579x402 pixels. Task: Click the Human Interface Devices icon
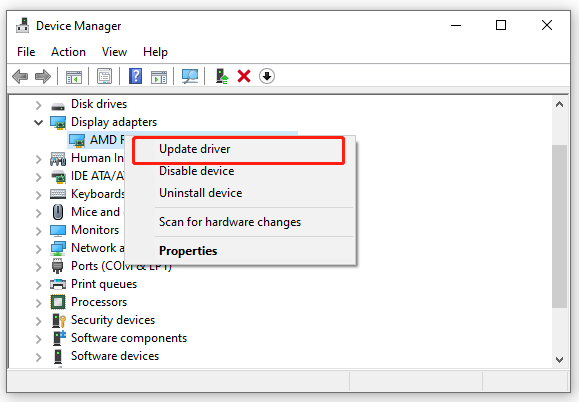point(58,158)
